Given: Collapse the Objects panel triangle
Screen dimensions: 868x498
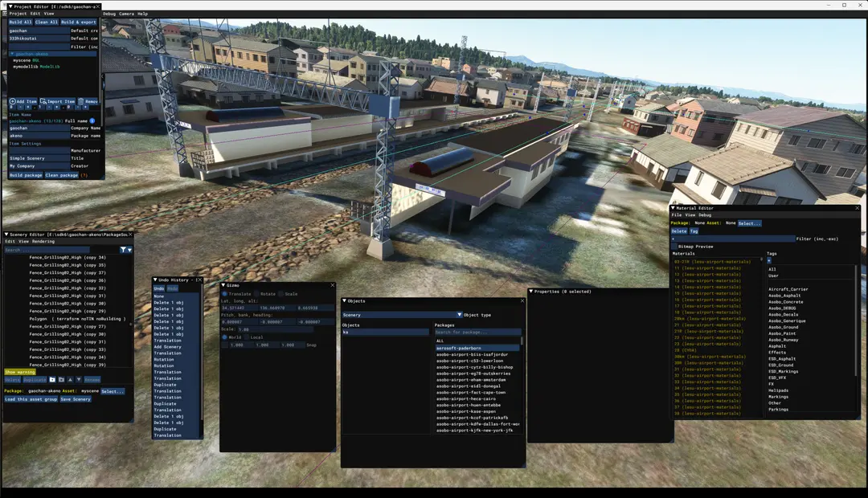Looking at the screenshot, I should click(x=344, y=301).
